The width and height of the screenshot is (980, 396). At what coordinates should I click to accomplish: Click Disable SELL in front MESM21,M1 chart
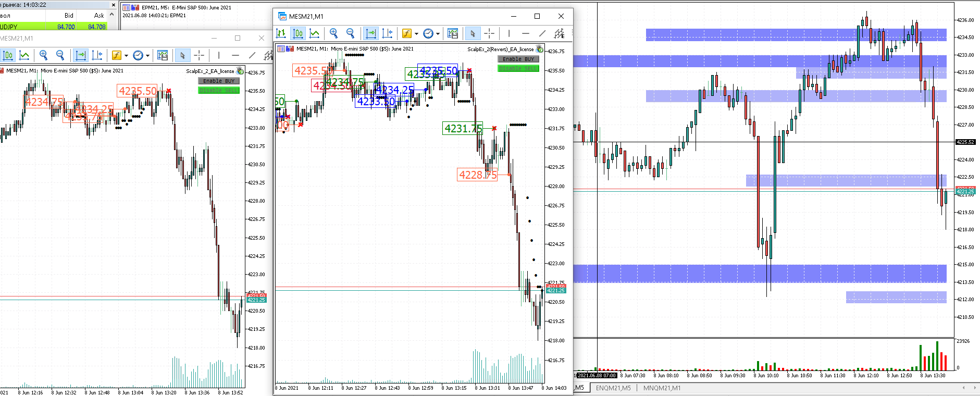pos(518,68)
